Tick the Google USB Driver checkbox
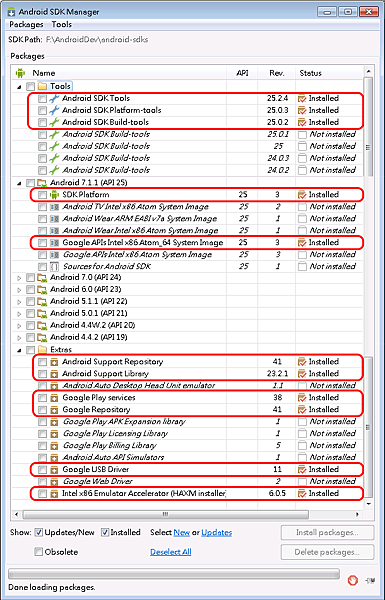385x600 pixels. point(42,470)
